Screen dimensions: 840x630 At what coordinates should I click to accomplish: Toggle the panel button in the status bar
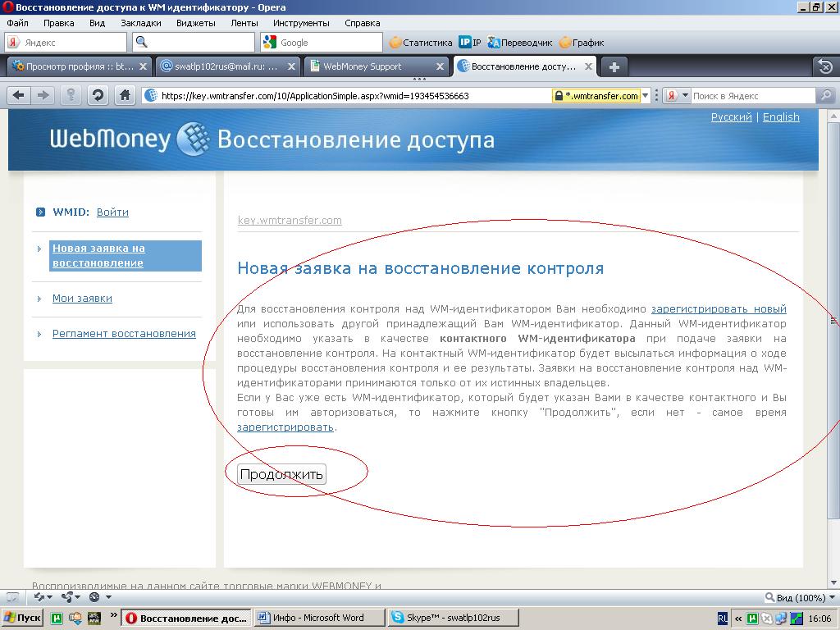(x=12, y=597)
